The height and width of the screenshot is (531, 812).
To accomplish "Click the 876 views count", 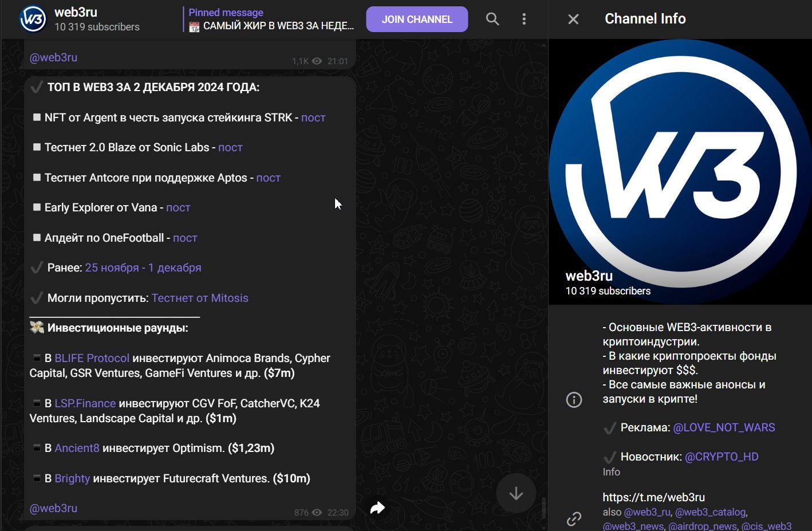I will tap(301, 513).
